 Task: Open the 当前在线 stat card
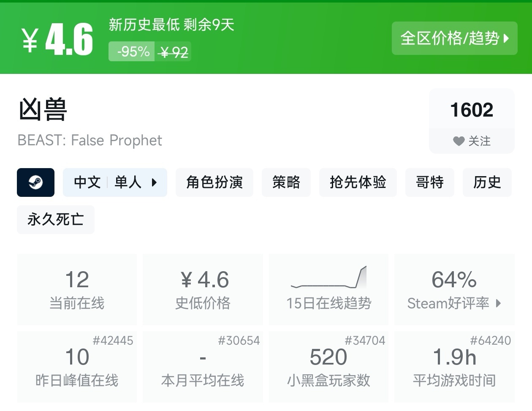tap(77, 289)
